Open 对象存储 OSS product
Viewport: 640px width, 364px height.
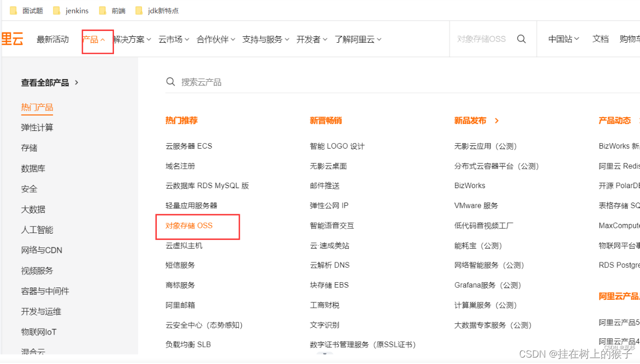tap(189, 226)
